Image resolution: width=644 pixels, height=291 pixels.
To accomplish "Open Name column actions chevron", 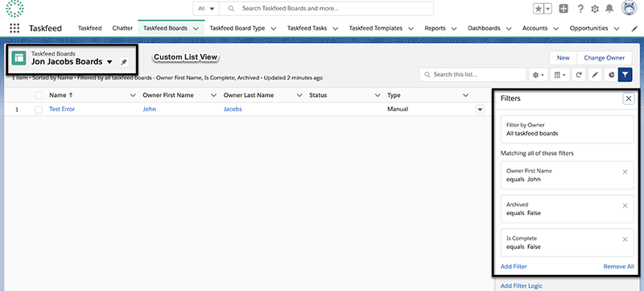I will pyautogui.click(x=133, y=95).
